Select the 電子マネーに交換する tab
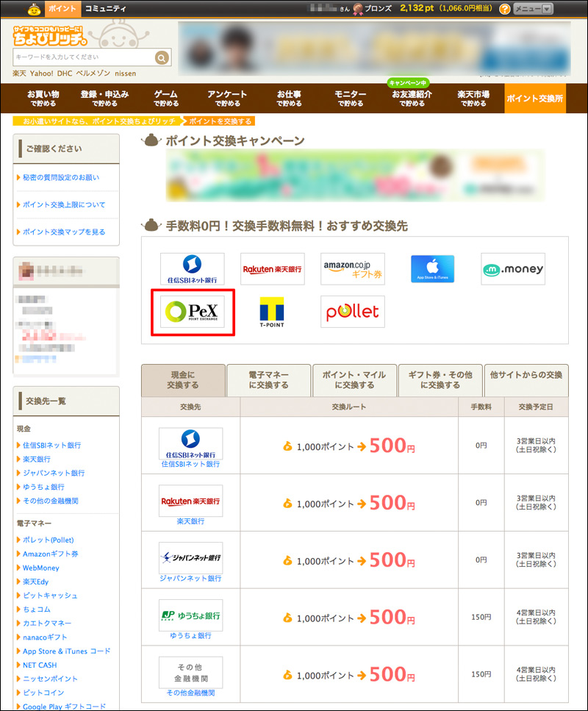The height and width of the screenshot is (711, 588). tap(269, 380)
